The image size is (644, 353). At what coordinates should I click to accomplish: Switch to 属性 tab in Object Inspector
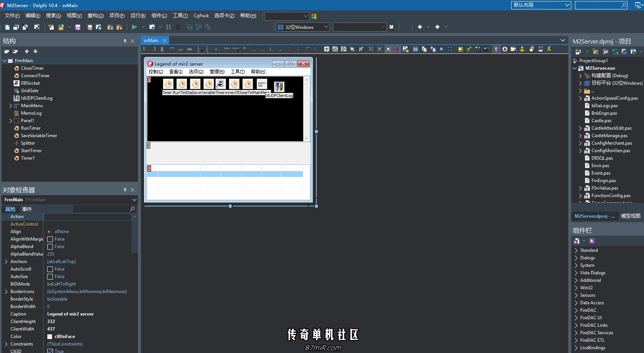coord(10,209)
